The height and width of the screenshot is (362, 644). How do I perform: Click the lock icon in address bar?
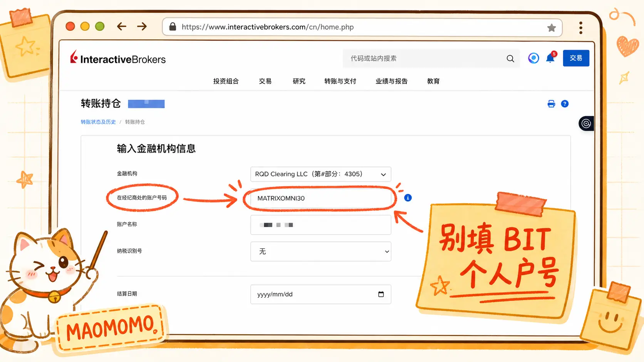(173, 27)
